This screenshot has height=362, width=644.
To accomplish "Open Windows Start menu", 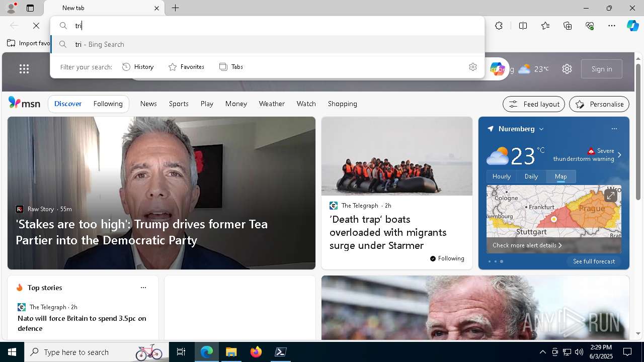I will pyautogui.click(x=12, y=352).
